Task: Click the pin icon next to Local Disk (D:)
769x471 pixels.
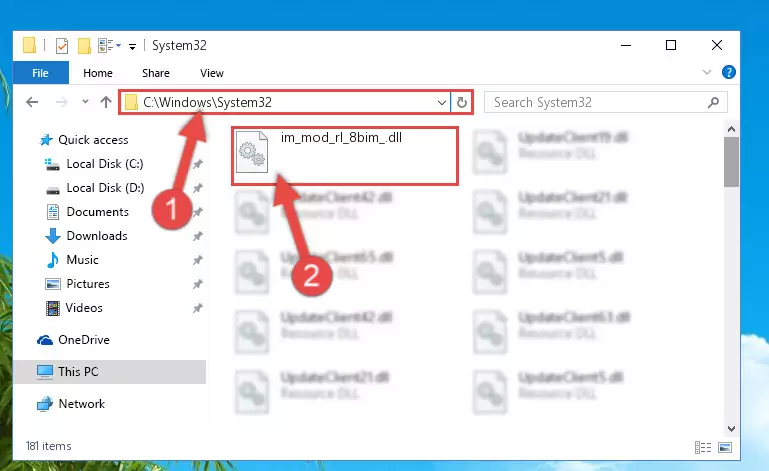Action: (198, 188)
